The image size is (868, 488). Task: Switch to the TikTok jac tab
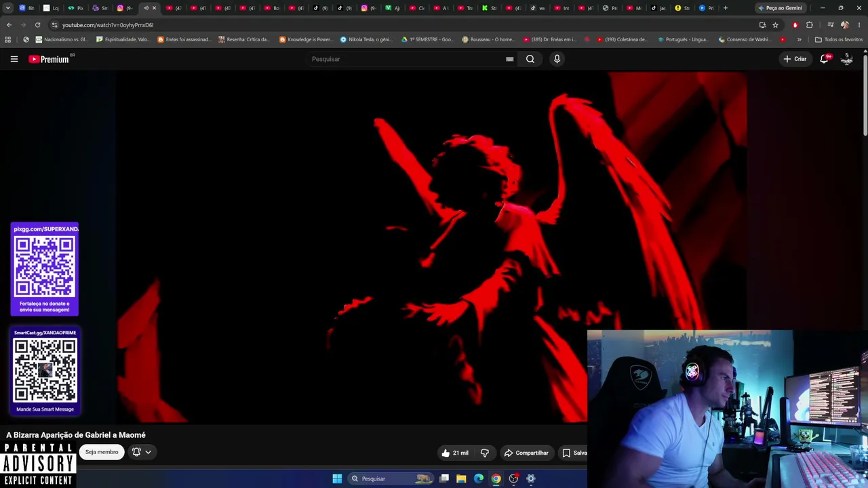pos(658,8)
